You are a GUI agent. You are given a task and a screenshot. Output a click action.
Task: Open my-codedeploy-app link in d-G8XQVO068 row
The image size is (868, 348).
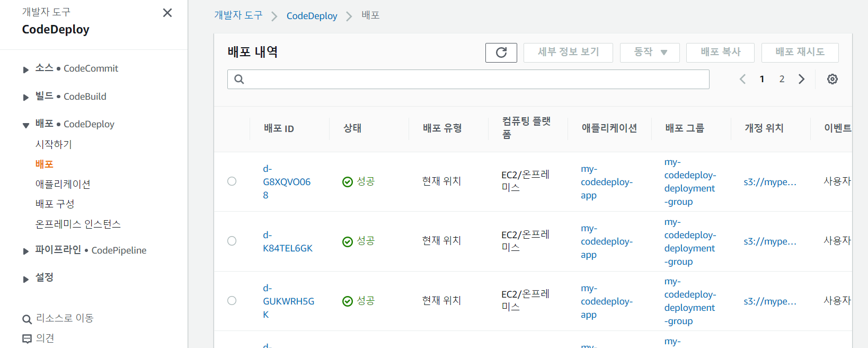607,182
